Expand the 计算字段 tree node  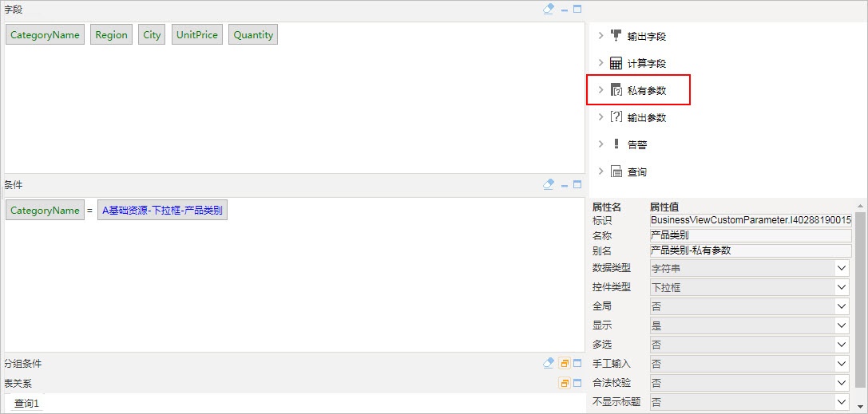pos(600,63)
